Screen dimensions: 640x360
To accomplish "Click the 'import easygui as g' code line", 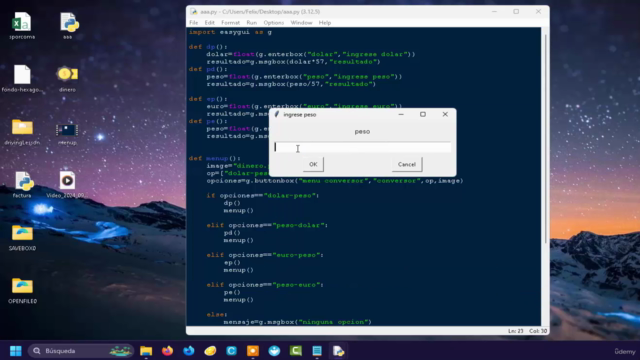I will 230,32.
